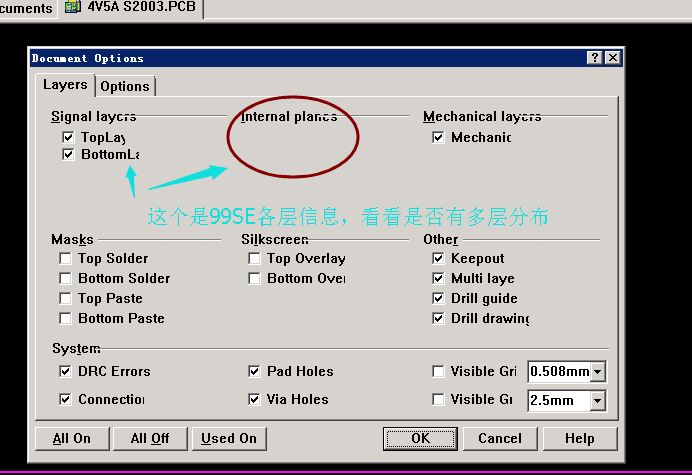Close the Document Options dialog
Viewport: 692px width, 475px height.
coord(612,58)
